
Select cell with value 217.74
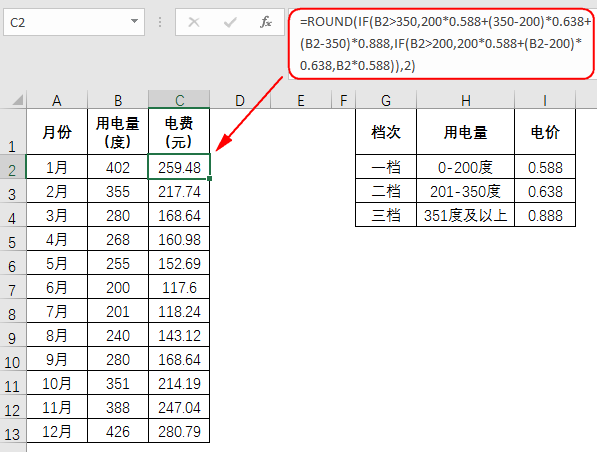pyautogui.click(x=179, y=191)
